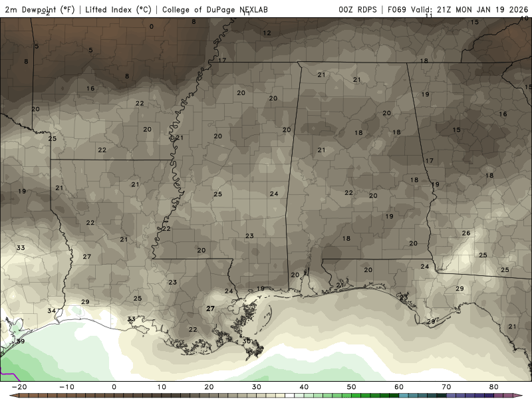The height and width of the screenshot is (399, 532).
Task: Click the purple segment of the color bar
Action: click(x=479, y=396)
